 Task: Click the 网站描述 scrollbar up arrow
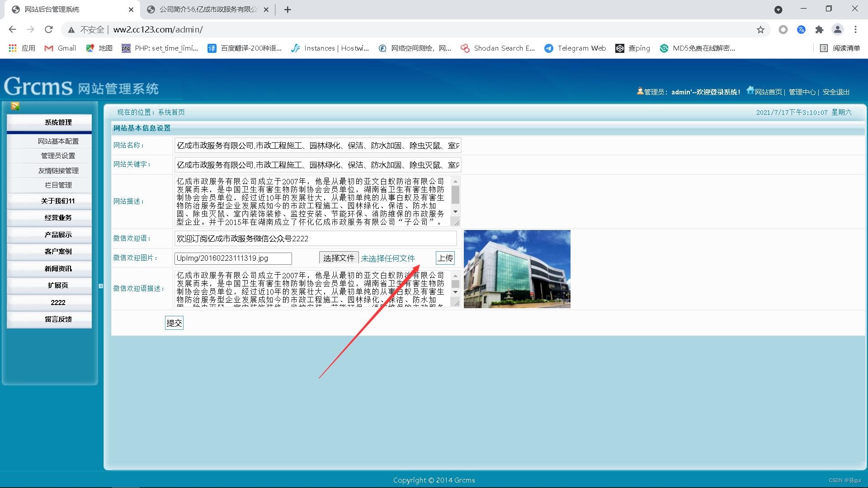(x=455, y=181)
